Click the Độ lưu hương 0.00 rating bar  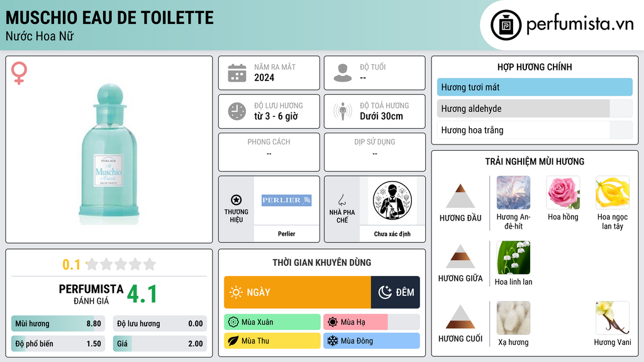tap(160, 324)
